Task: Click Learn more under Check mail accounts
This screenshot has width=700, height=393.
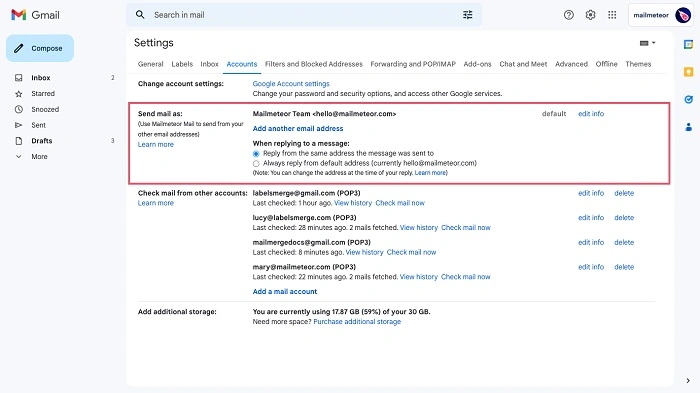Action: pos(155,203)
